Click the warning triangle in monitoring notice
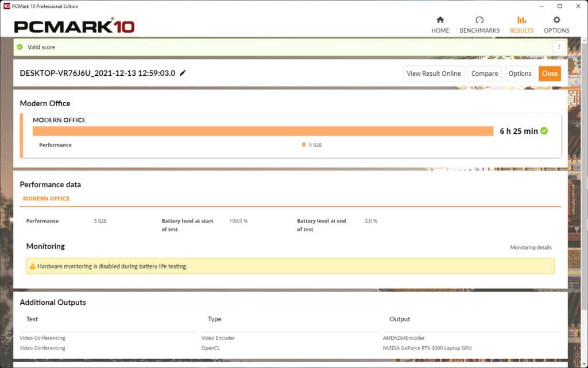 [32, 266]
